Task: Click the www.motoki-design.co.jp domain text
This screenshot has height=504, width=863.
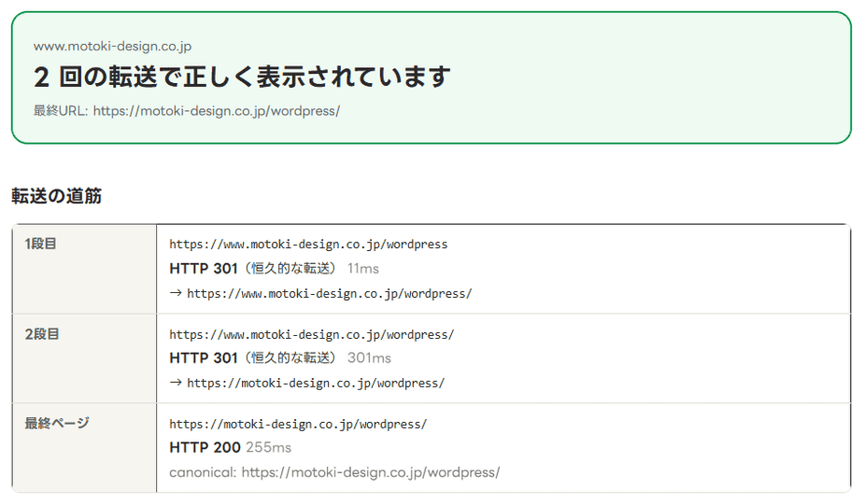Action: click(112, 47)
